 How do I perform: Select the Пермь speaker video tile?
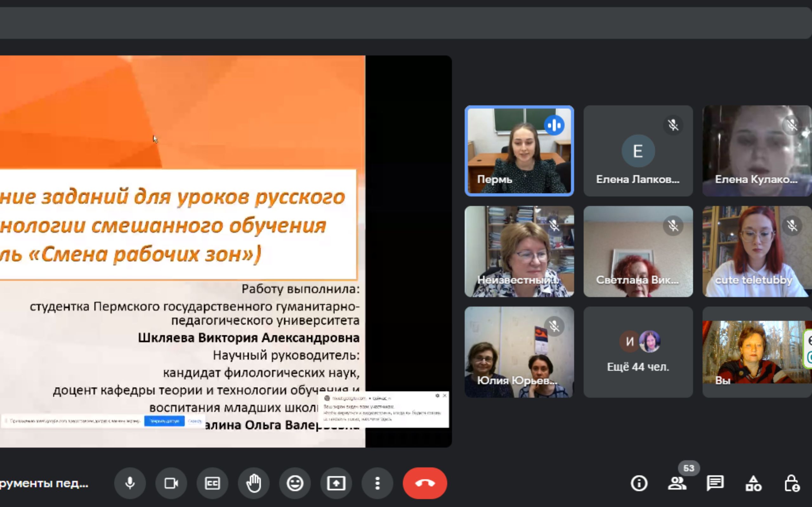tap(519, 151)
